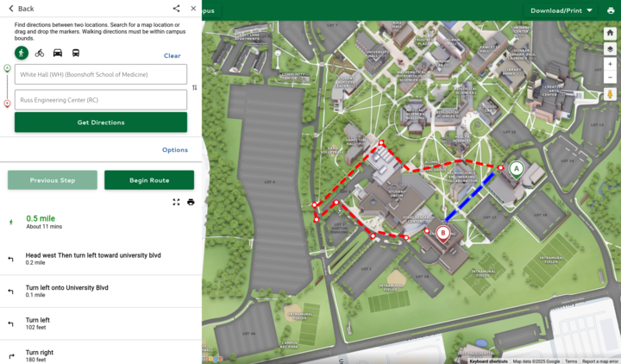621x364 pixels.
Task: Open the map layers control
Action: click(610, 49)
